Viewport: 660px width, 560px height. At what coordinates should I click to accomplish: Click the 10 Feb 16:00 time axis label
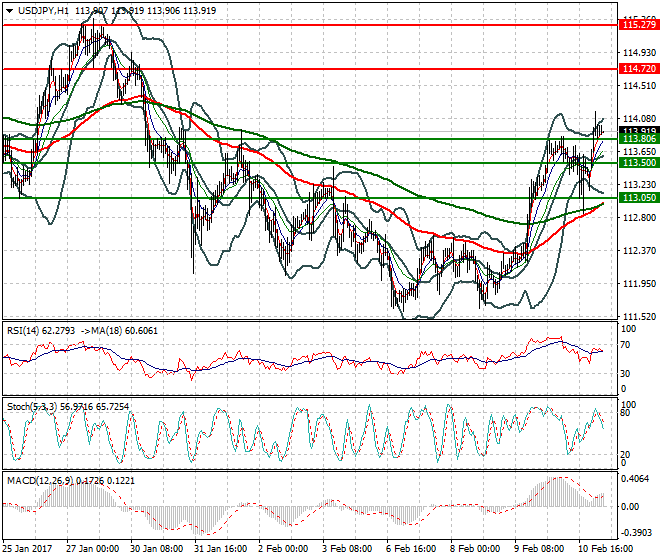coord(606,549)
